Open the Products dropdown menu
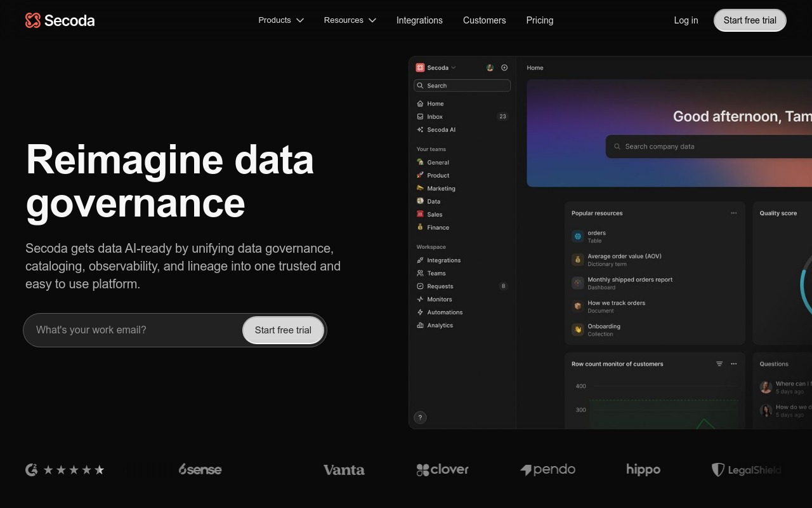This screenshot has width=812, height=508. pyautogui.click(x=281, y=20)
